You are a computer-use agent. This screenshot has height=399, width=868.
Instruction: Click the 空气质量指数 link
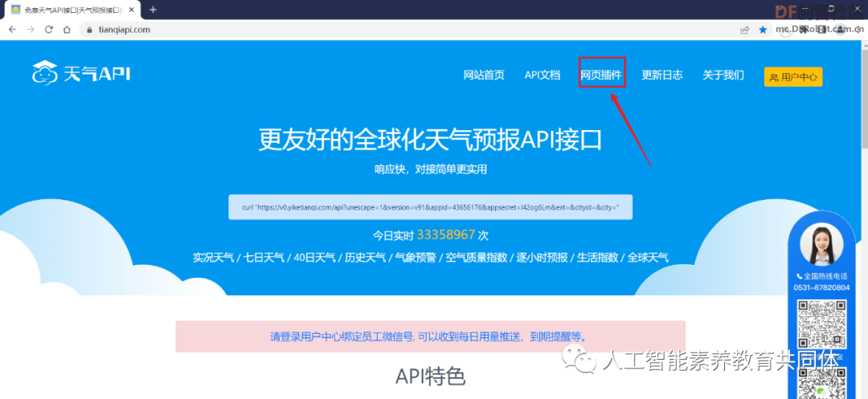[477, 258]
